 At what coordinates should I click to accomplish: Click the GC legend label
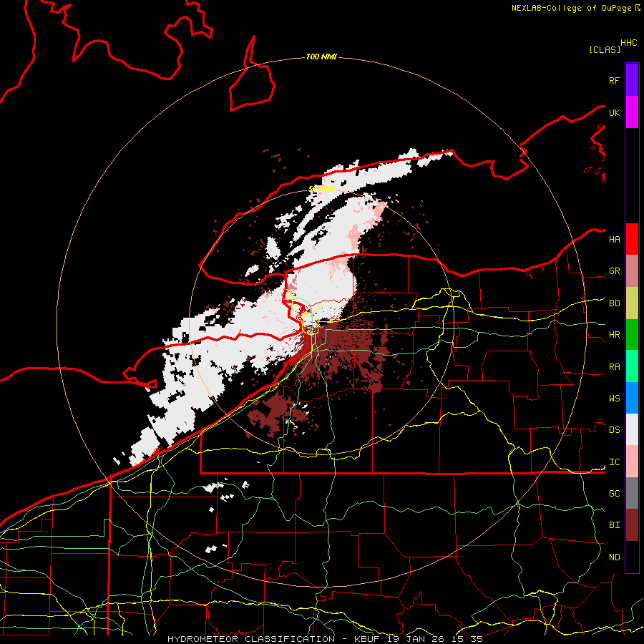(x=614, y=493)
